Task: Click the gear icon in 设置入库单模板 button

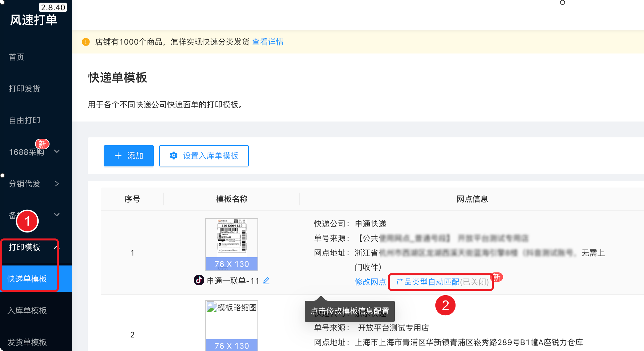Action: pyautogui.click(x=174, y=156)
